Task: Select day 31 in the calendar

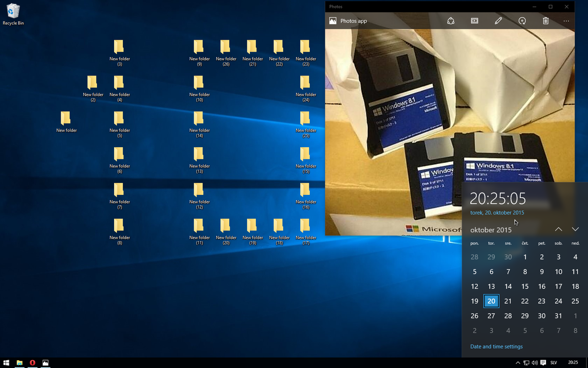Action: pyautogui.click(x=559, y=315)
